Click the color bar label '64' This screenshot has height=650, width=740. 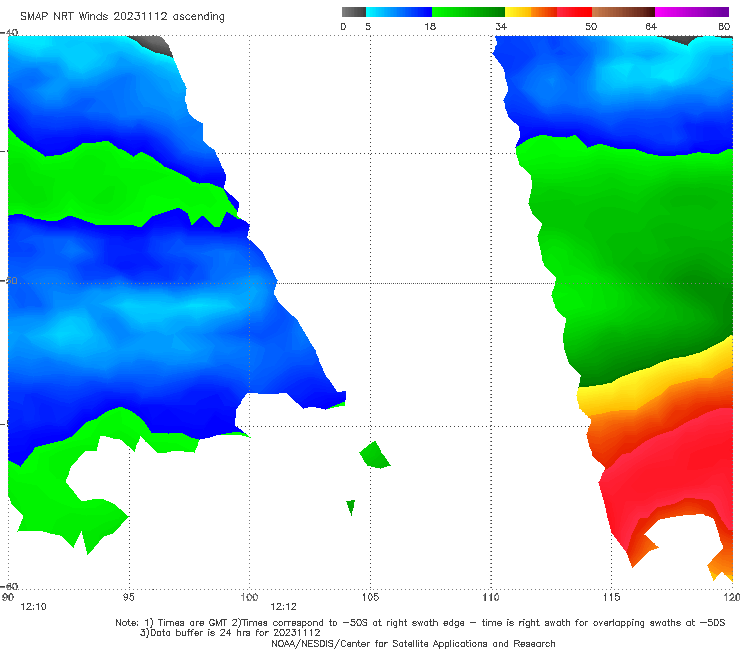[x=651, y=27]
